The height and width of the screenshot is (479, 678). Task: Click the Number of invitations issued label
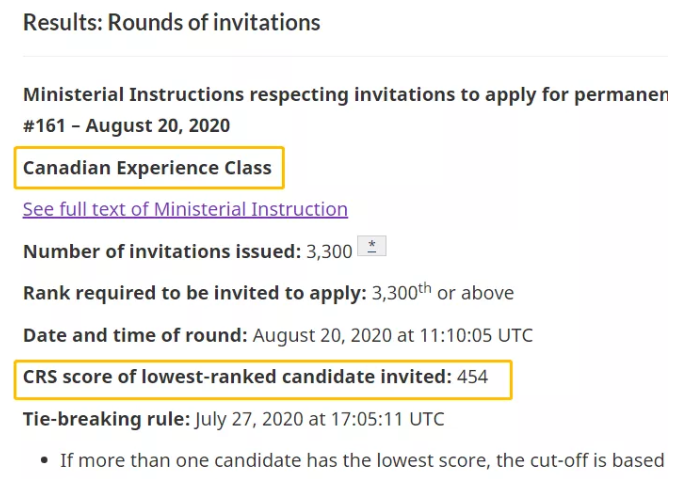[x=160, y=251]
